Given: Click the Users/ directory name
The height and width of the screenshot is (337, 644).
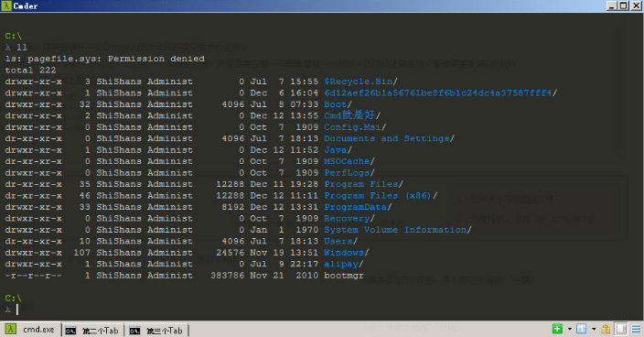Looking at the screenshot, I should tap(340, 241).
